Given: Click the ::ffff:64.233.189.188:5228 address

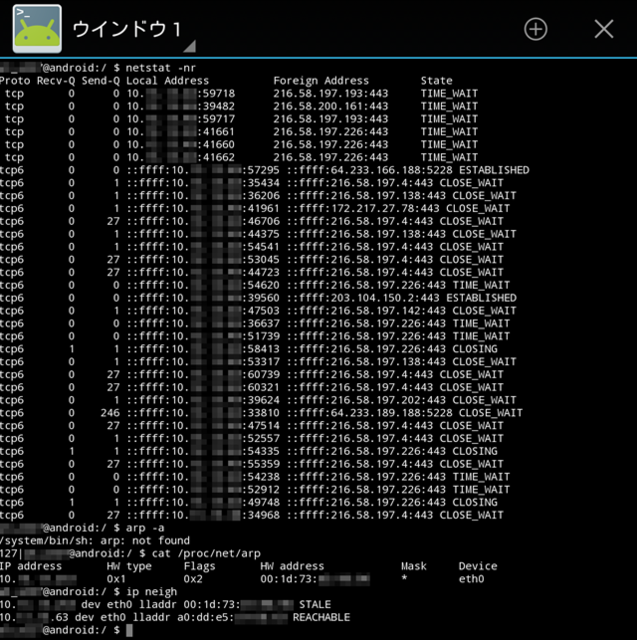Looking at the screenshot, I should [369, 413].
